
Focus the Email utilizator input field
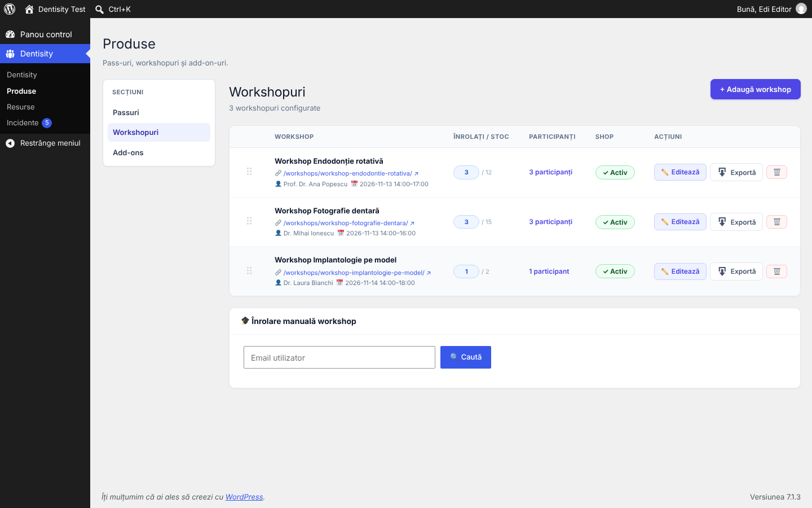(339, 357)
